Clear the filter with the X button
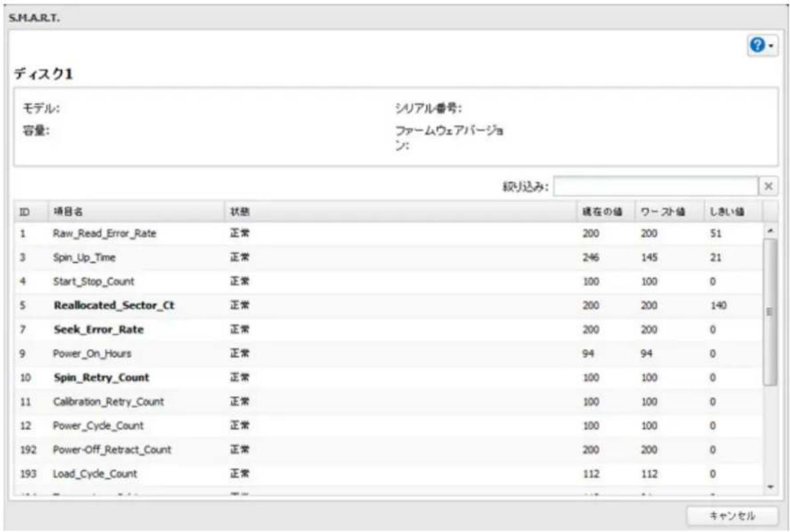Viewport: 790px width, 532px height. click(769, 187)
